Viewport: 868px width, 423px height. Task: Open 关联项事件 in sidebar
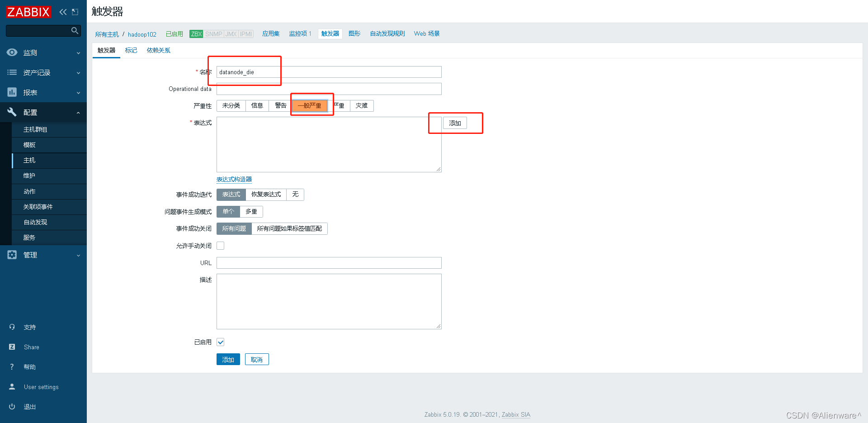pos(49,207)
